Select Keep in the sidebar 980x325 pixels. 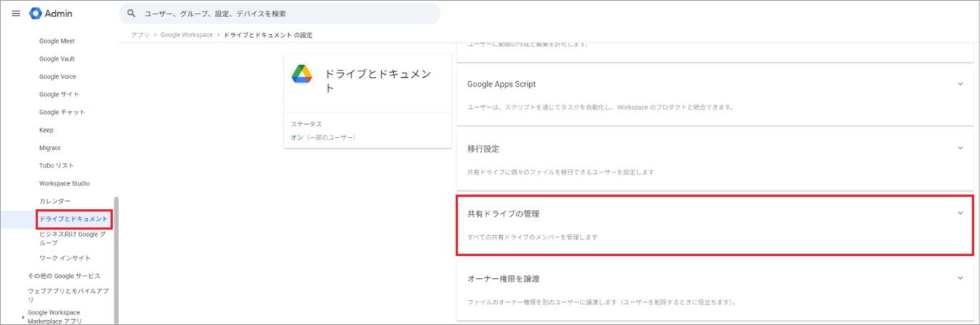tap(46, 130)
